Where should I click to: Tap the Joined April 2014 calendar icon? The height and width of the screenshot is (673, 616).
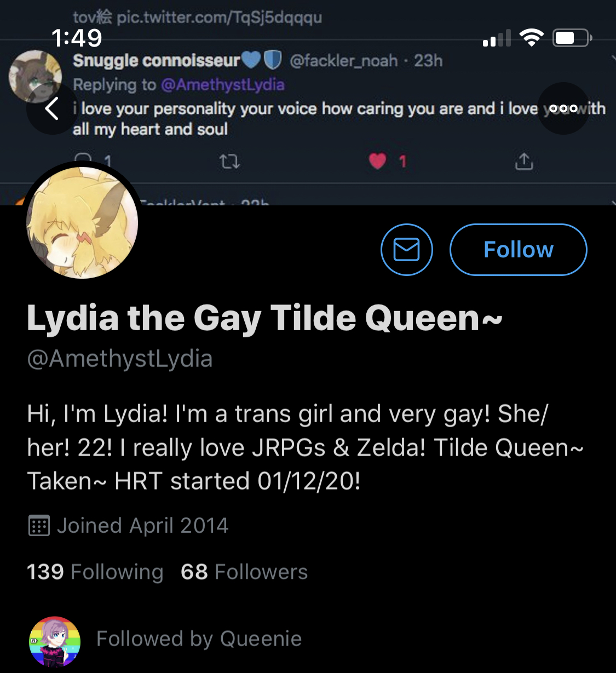click(39, 526)
